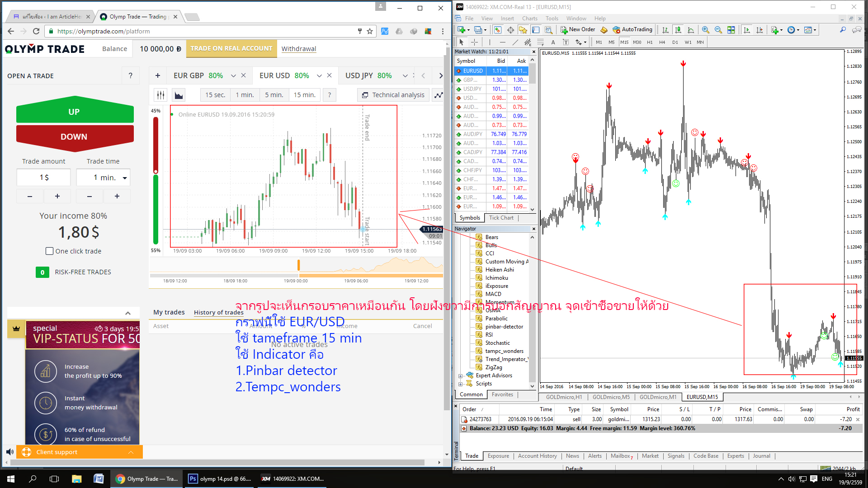
Task: Enable chart shift icon
Action: 759,30
